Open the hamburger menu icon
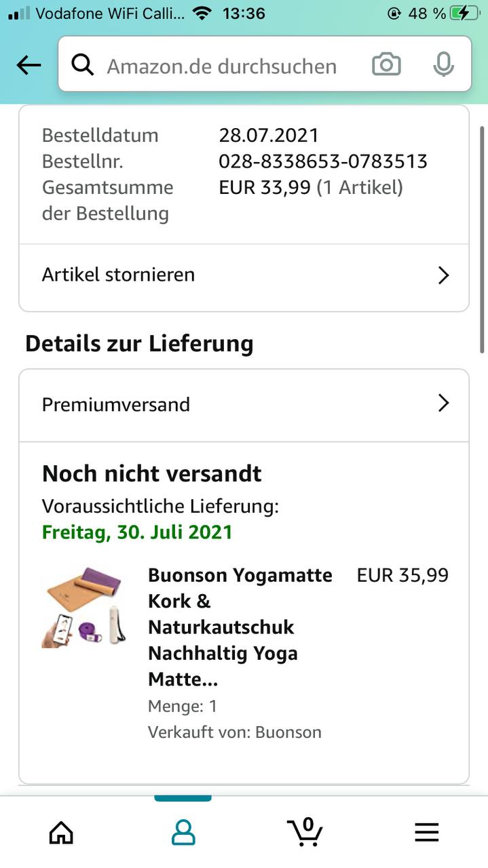 tap(426, 831)
